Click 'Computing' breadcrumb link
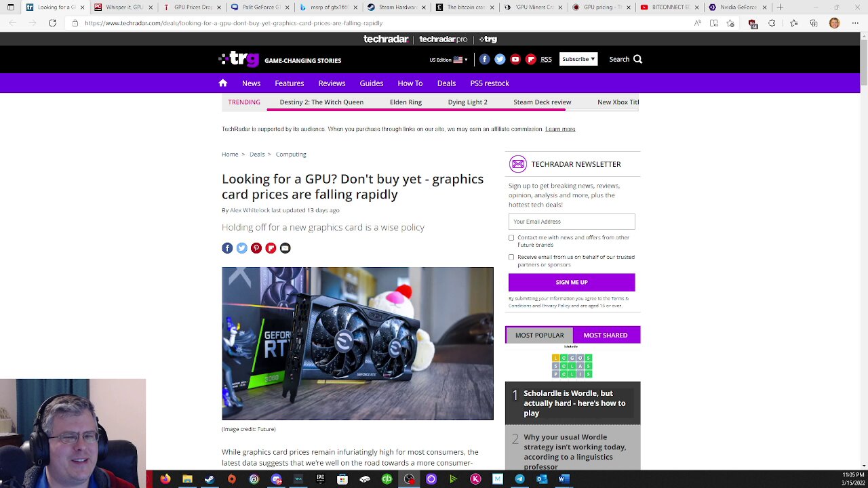Image resolution: width=868 pixels, height=488 pixels. pos(291,154)
